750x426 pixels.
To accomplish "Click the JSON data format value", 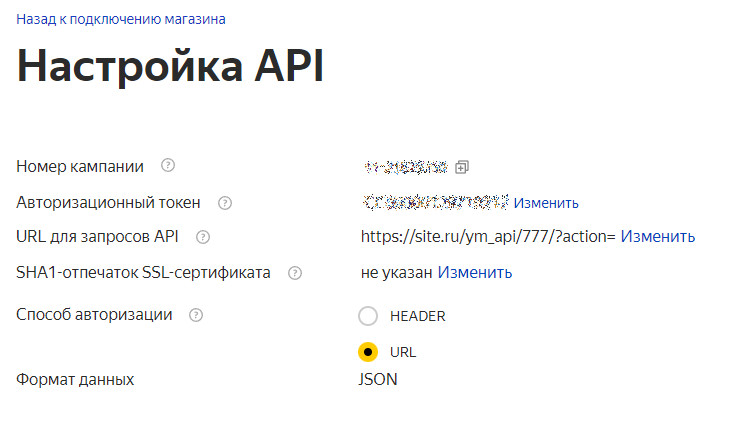I will [x=378, y=380].
